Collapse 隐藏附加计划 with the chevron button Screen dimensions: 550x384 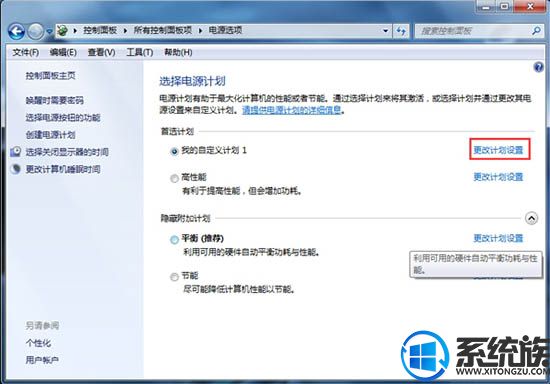(531, 218)
